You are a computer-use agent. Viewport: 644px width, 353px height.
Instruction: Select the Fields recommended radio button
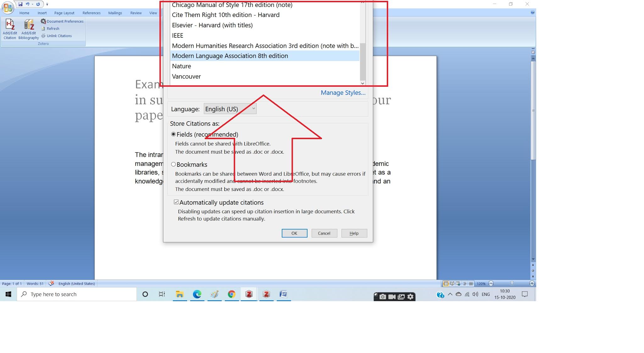pos(173,134)
